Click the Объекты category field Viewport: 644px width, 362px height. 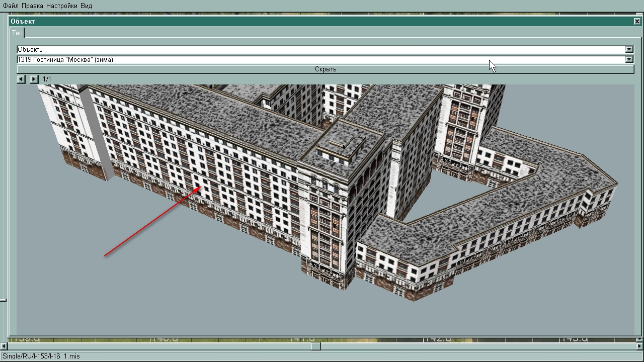tap(321, 49)
